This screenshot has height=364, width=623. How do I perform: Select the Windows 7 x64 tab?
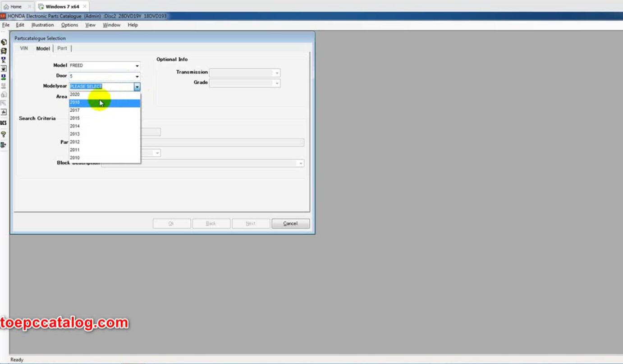(62, 7)
